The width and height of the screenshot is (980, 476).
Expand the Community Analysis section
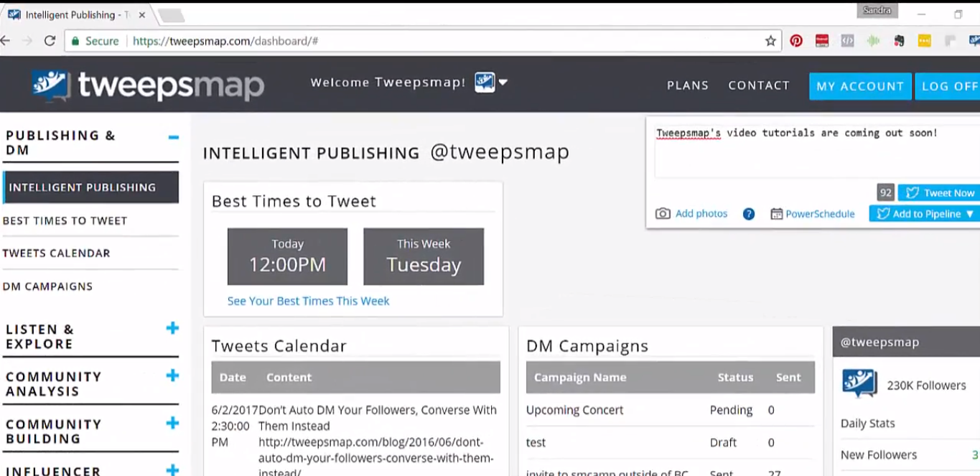coord(172,376)
